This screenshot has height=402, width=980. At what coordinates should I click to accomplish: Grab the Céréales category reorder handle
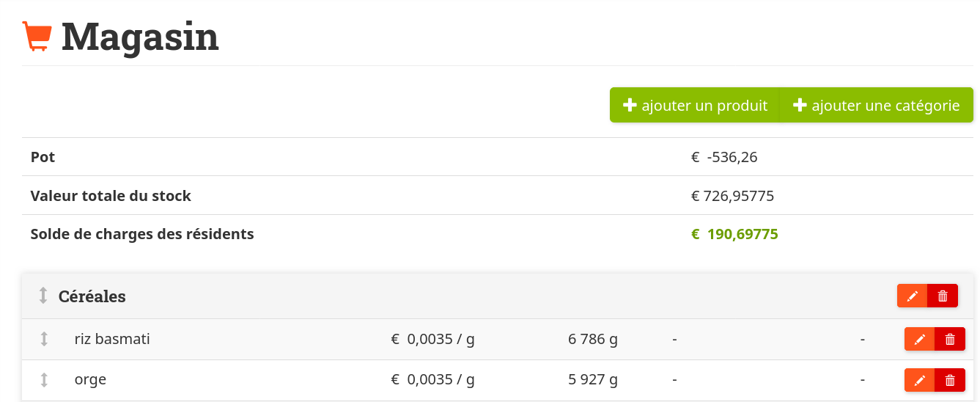43,296
